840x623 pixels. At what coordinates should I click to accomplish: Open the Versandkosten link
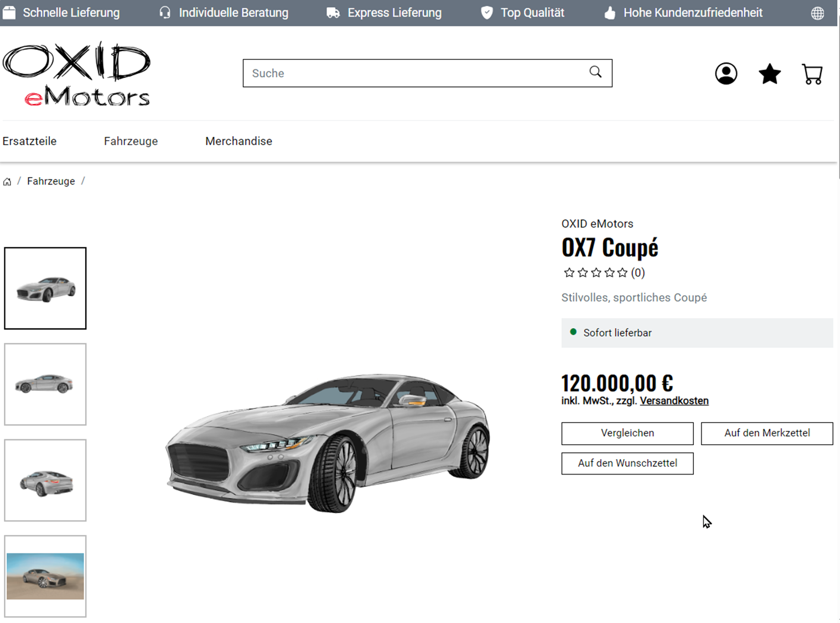(x=674, y=401)
